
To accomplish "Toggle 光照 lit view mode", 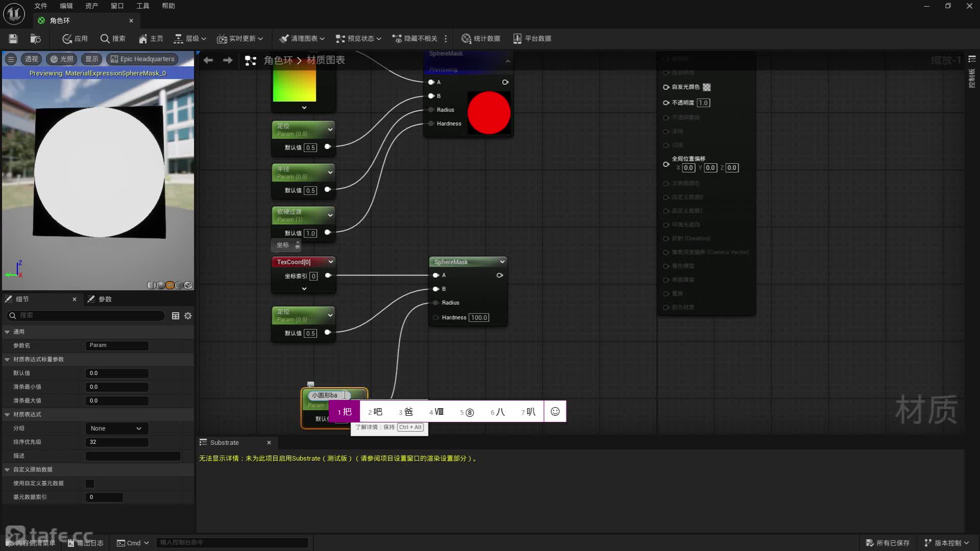I will (62, 59).
